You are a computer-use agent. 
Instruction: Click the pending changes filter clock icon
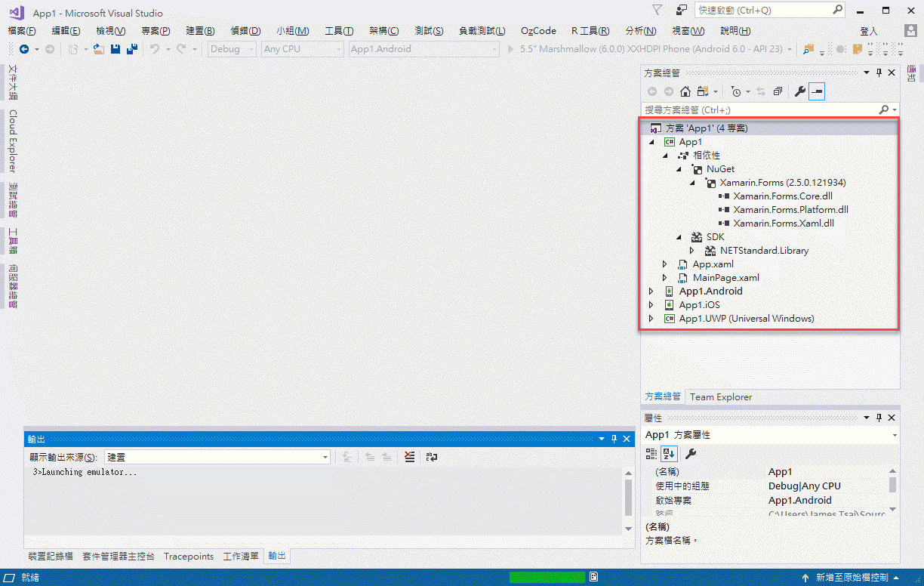pos(736,91)
